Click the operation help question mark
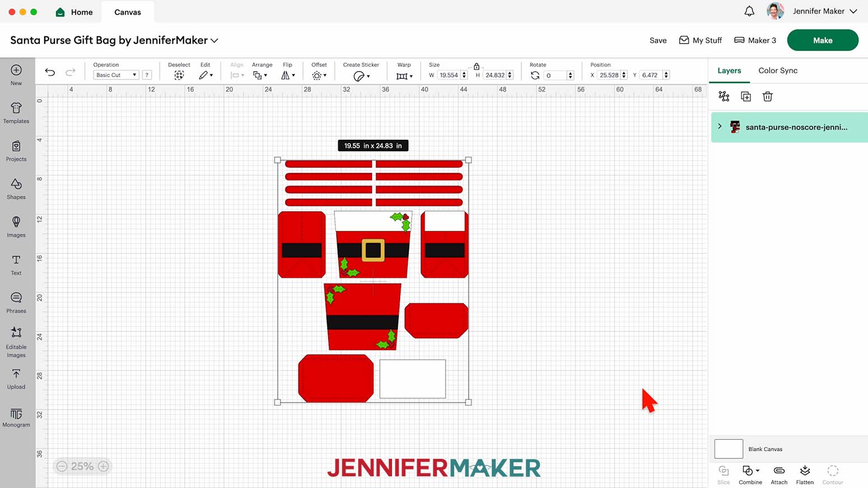 [x=147, y=75]
